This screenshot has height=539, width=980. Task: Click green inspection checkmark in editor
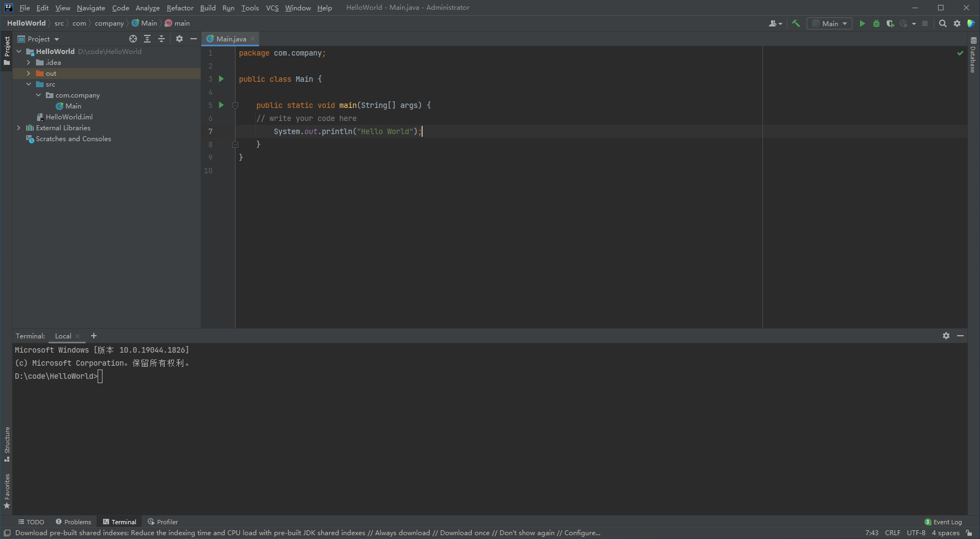pos(960,53)
